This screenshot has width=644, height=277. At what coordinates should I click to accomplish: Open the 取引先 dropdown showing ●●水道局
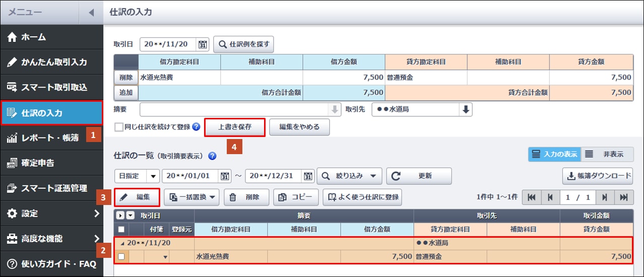(466, 110)
